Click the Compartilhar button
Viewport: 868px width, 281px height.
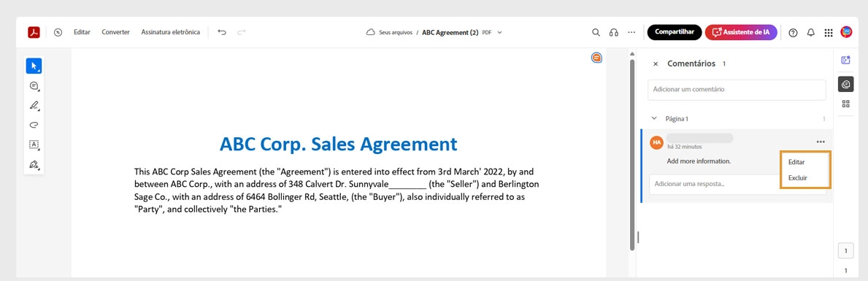(675, 32)
